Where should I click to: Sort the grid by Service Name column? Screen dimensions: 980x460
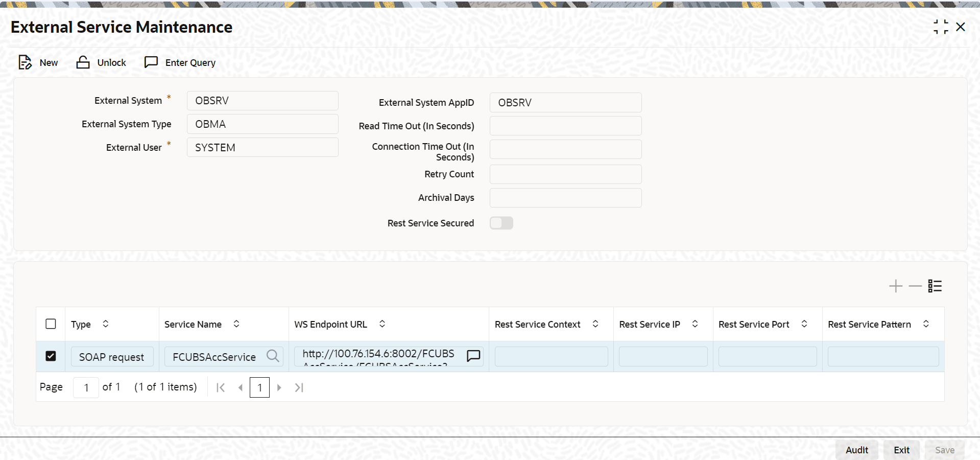tap(236, 324)
